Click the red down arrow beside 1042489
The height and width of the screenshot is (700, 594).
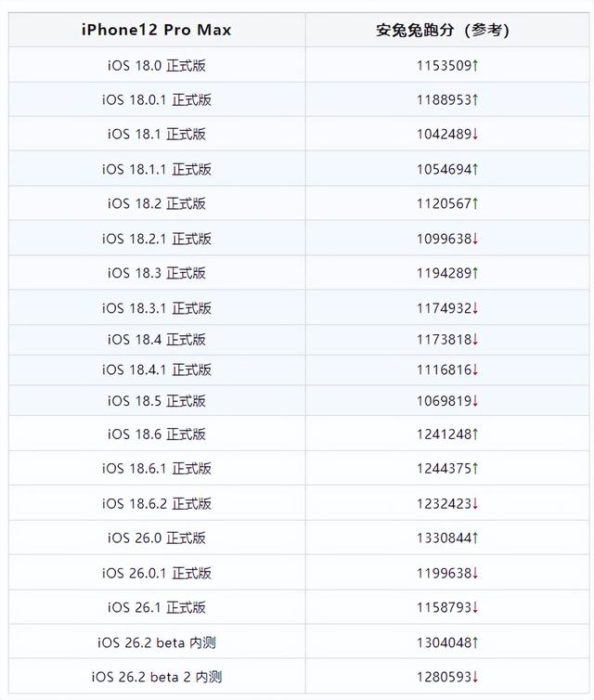(x=475, y=135)
